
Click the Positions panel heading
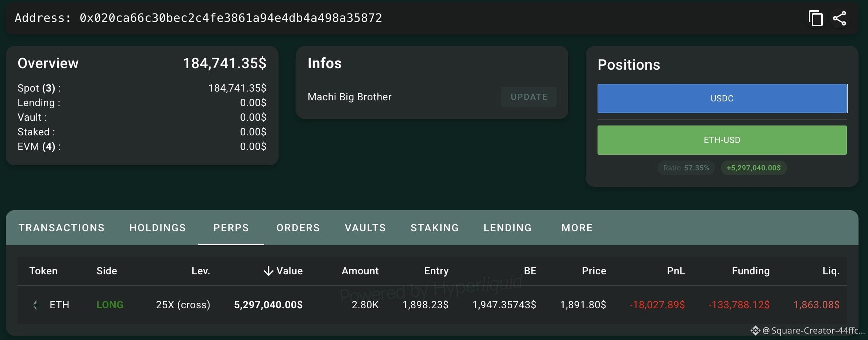(629, 65)
